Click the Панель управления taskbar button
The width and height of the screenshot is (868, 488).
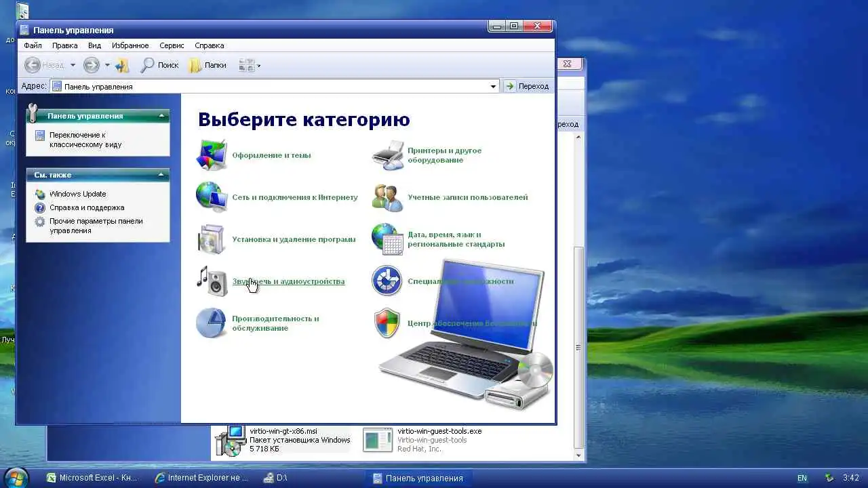pyautogui.click(x=418, y=478)
